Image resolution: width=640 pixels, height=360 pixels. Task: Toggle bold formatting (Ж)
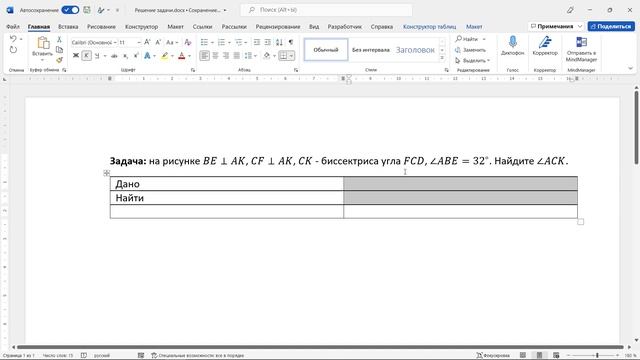(x=76, y=56)
